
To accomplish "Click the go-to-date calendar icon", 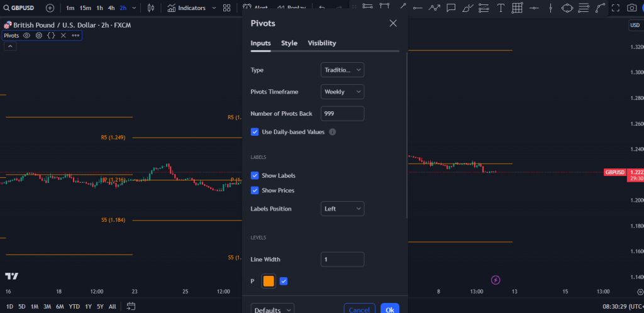I will click(131, 306).
